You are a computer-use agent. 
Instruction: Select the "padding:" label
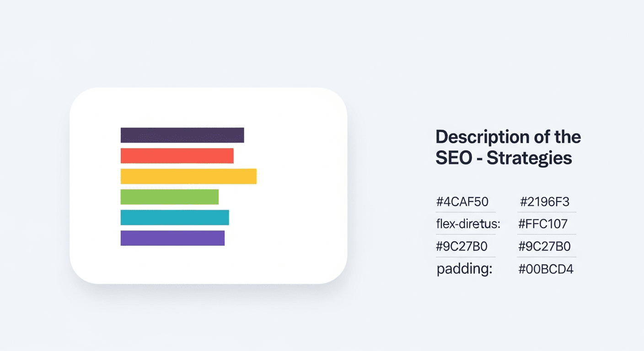pyautogui.click(x=464, y=269)
